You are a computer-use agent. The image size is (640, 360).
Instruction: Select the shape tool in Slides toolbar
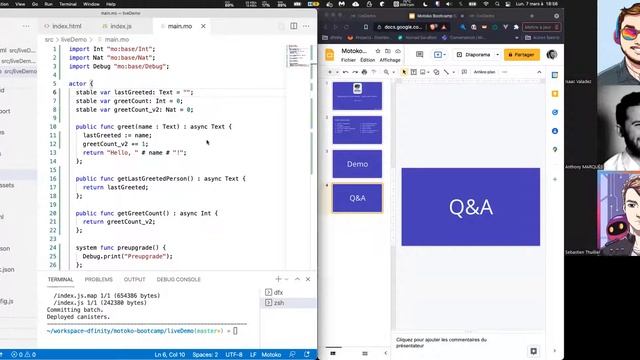coord(436,72)
